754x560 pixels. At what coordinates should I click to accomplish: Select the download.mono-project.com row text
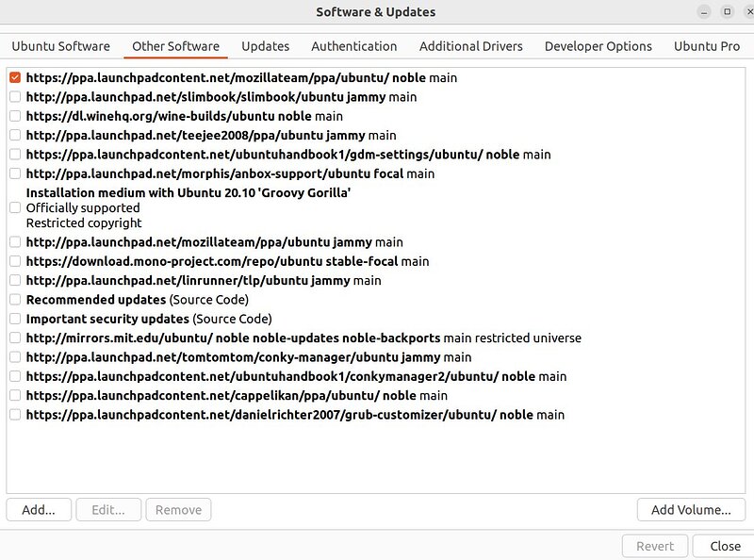tap(227, 261)
